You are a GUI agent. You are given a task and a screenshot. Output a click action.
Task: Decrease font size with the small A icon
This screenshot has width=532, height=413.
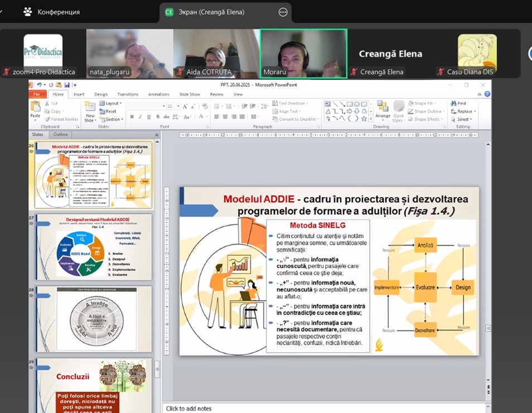pyautogui.click(x=193, y=107)
